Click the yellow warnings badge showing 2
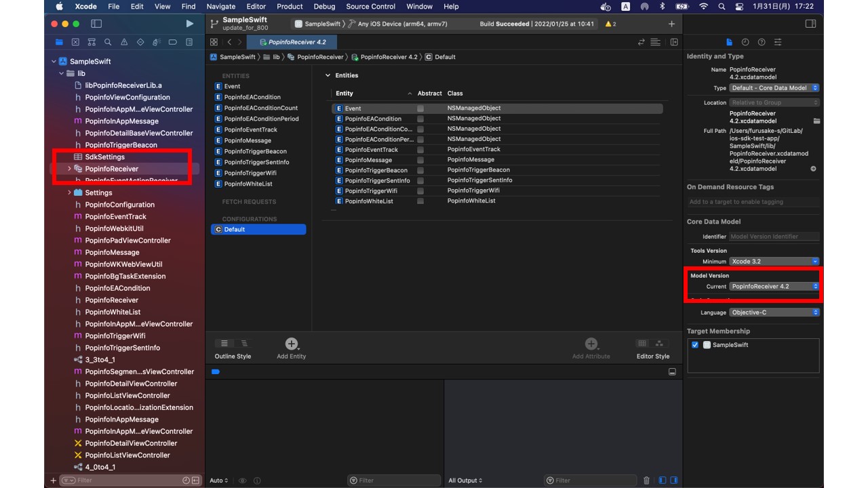Screen dimensions: 868x488 (608, 23)
